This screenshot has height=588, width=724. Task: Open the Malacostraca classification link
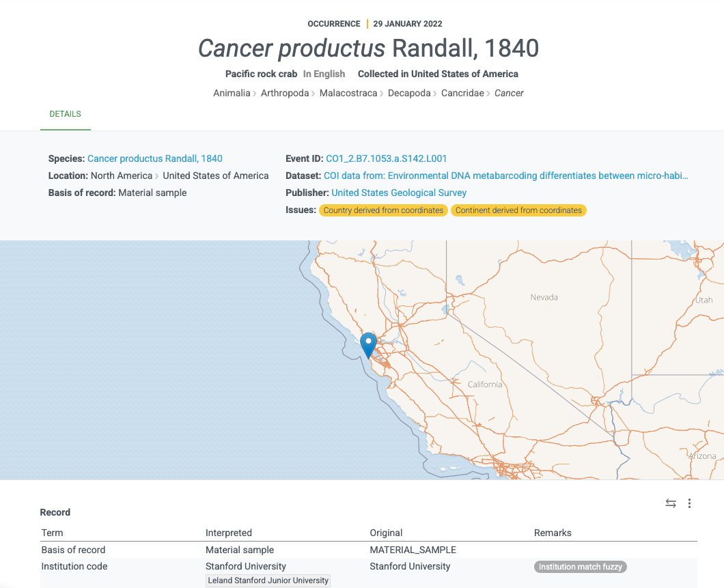[x=350, y=93]
